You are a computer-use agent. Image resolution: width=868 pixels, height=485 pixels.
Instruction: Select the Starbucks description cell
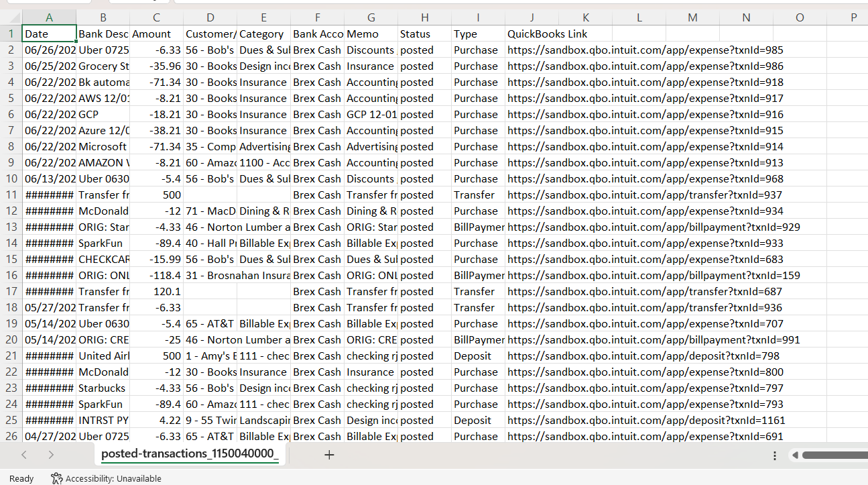(x=103, y=388)
